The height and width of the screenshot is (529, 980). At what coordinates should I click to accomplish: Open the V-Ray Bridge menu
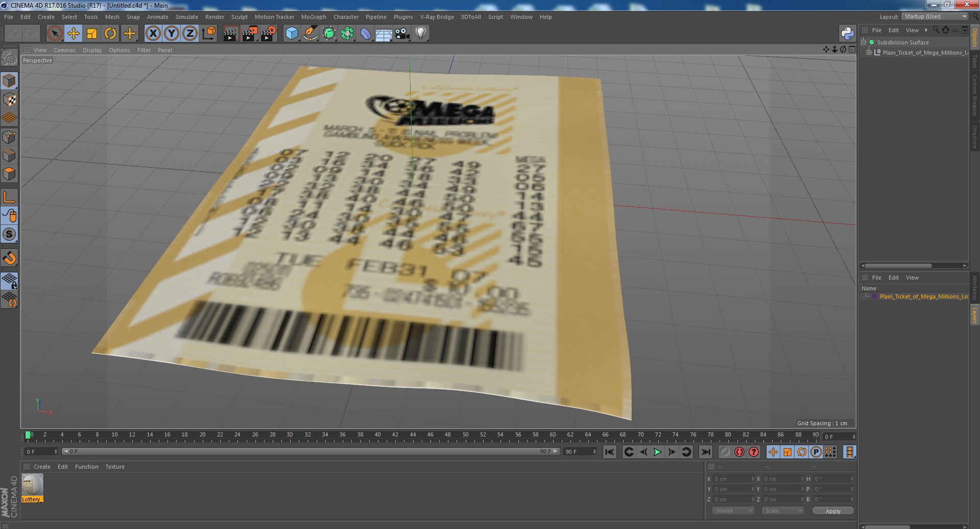[x=437, y=17]
